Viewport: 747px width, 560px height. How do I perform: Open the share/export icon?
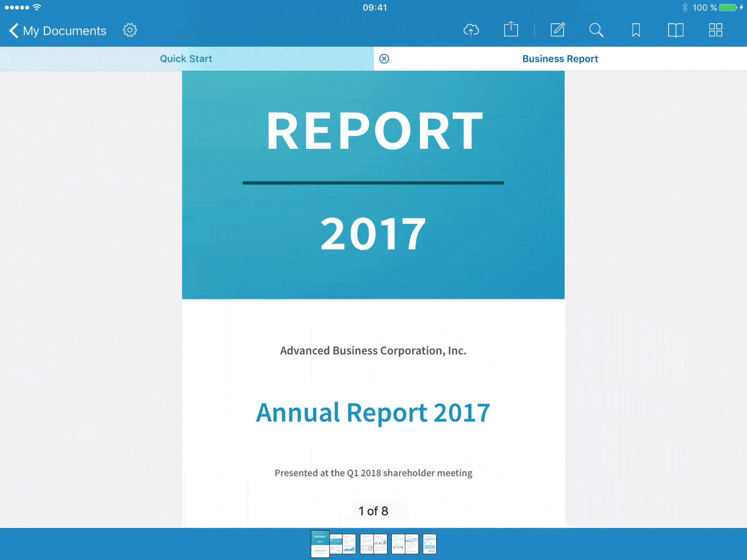[511, 30]
